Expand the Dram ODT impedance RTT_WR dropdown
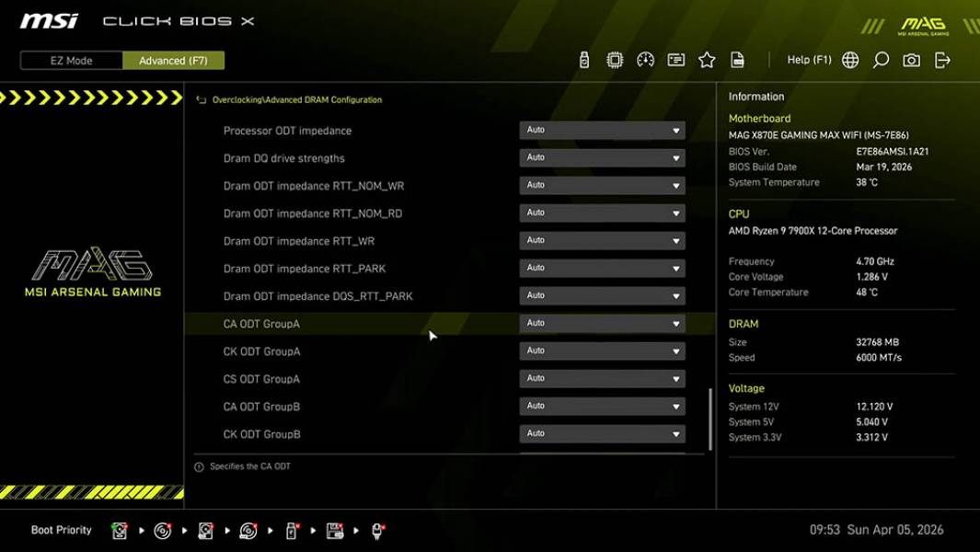The height and width of the screenshot is (552, 980). coord(602,240)
